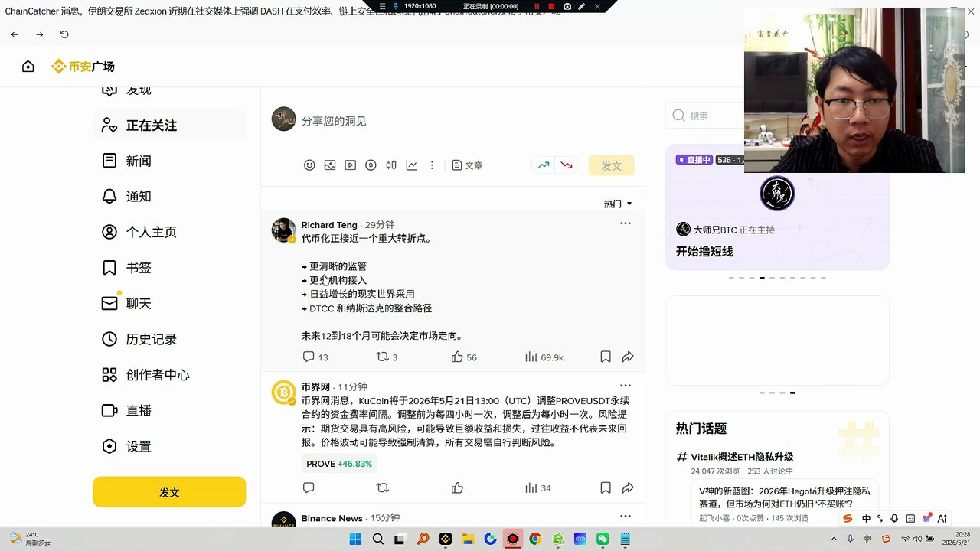The height and width of the screenshot is (551, 980).
Task: Attach a video with the play icon
Action: 350,165
